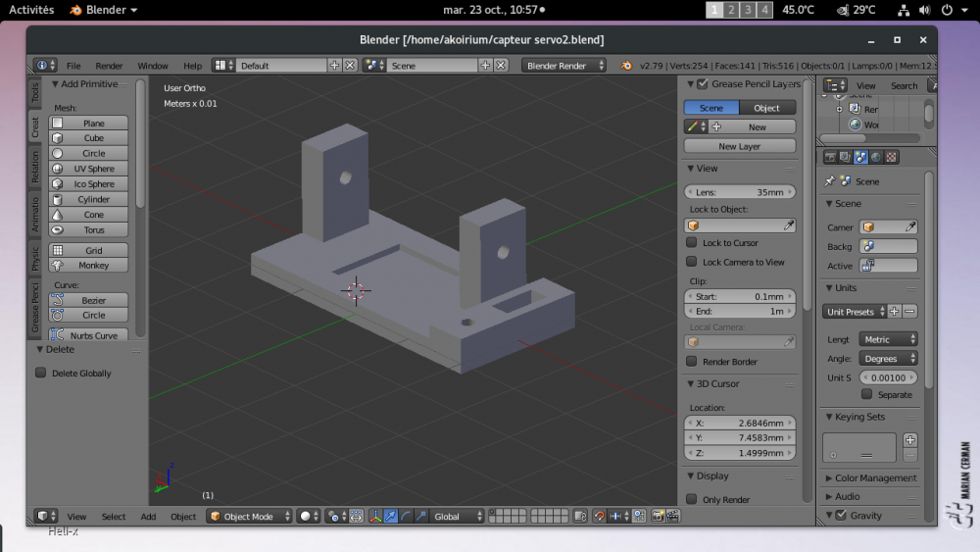Click the Unit Scale 0.00100 field
This screenshot has width=980, height=552.
coord(888,377)
